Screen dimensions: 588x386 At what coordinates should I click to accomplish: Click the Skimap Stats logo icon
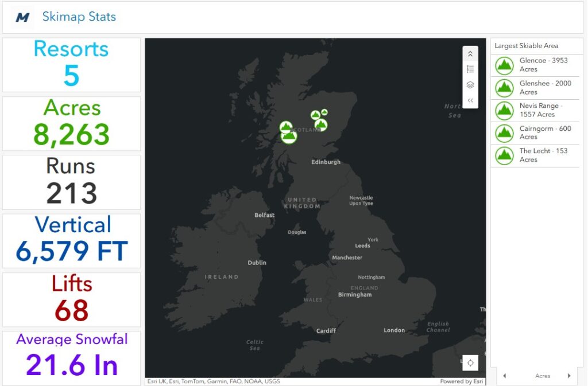coord(22,18)
